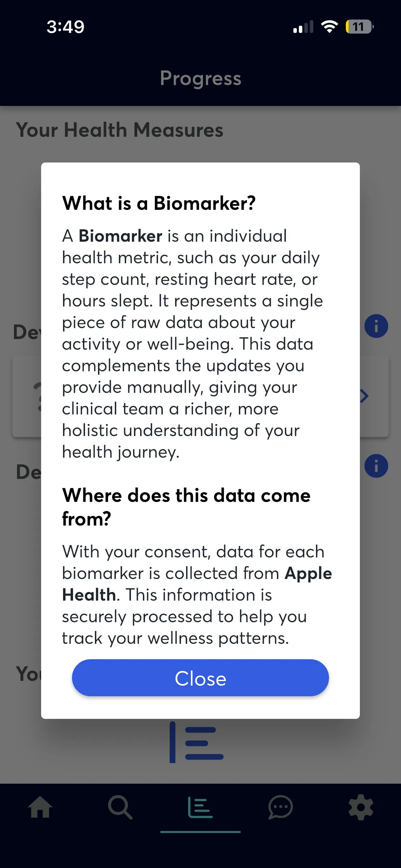Screen dimensions: 401x868
Task: Tap the cellular signal bars
Action: tap(303, 27)
